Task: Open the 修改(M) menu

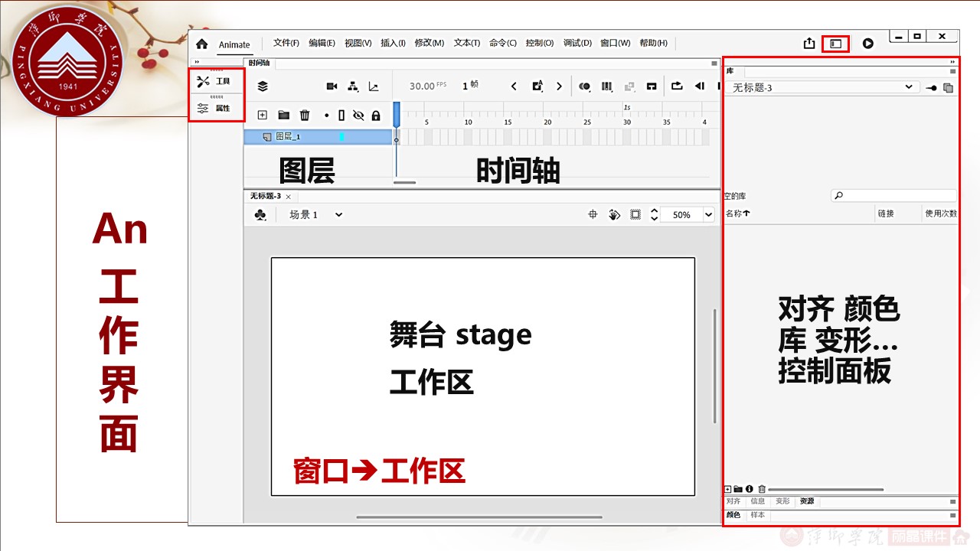Action: (430, 44)
